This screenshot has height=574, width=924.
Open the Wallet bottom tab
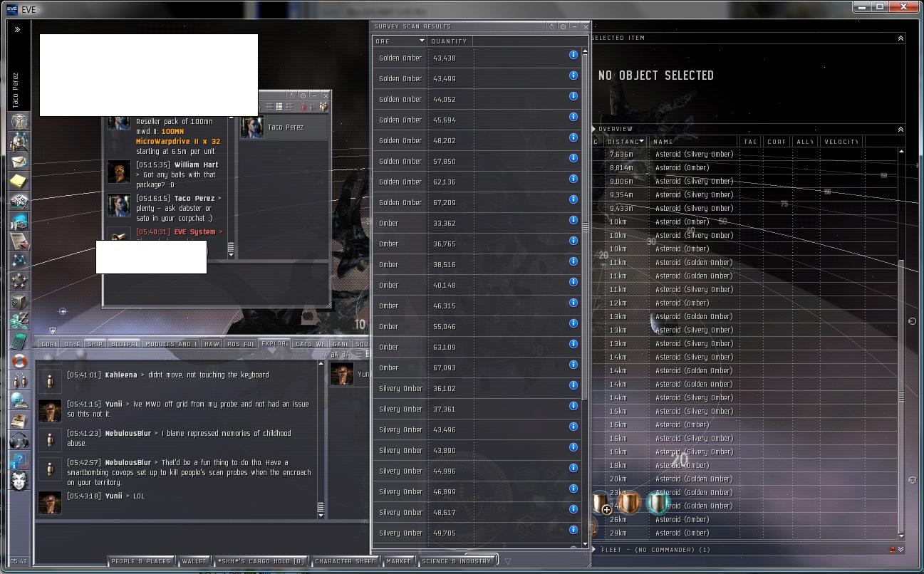click(x=194, y=561)
